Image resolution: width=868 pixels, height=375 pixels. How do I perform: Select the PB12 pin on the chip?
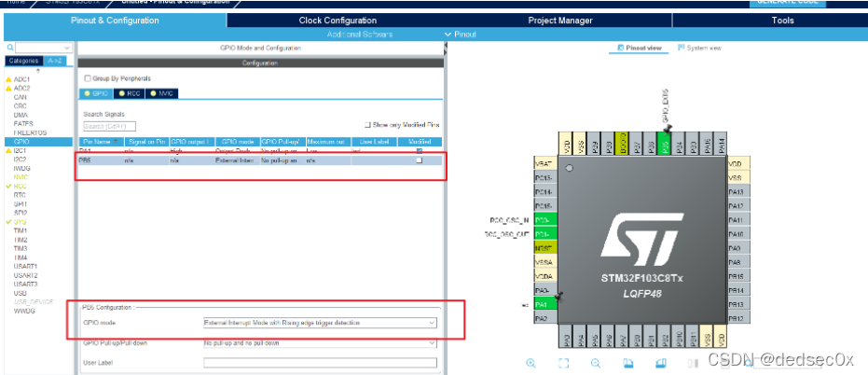coord(738,318)
